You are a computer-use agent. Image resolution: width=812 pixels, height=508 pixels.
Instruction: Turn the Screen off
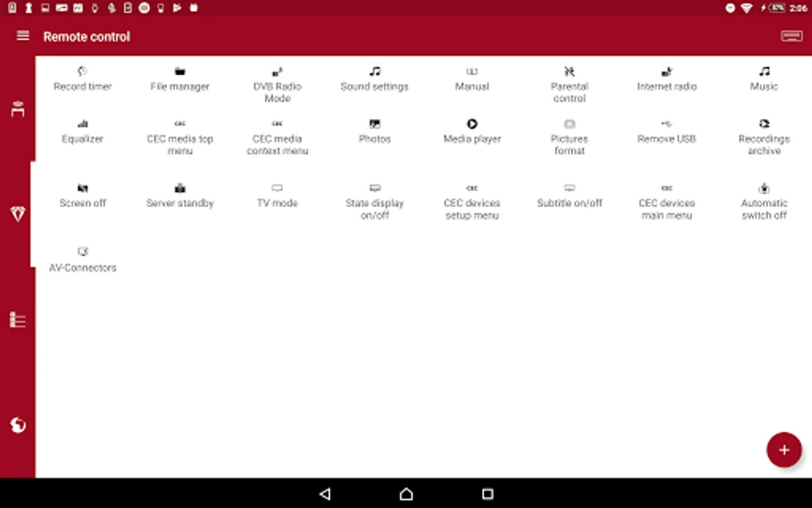82,196
